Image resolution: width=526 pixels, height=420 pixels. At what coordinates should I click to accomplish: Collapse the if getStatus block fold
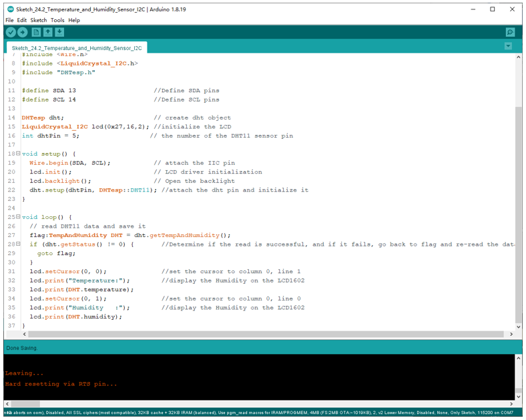tap(18, 244)
